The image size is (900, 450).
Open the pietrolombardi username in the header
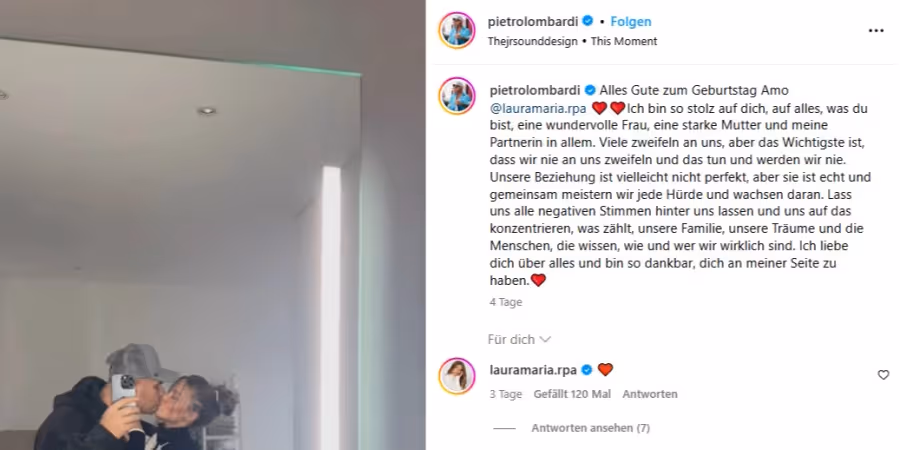pos(533,22)
